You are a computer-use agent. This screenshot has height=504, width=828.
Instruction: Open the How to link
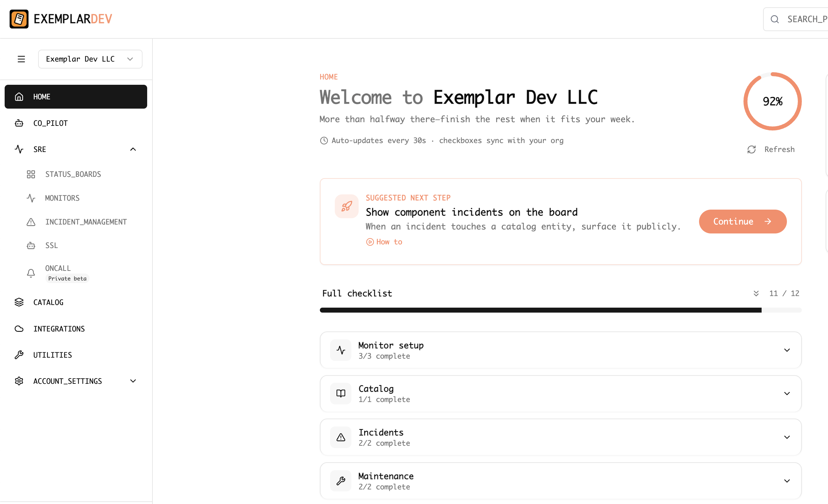pyautogui.click(x=384, y=242)
